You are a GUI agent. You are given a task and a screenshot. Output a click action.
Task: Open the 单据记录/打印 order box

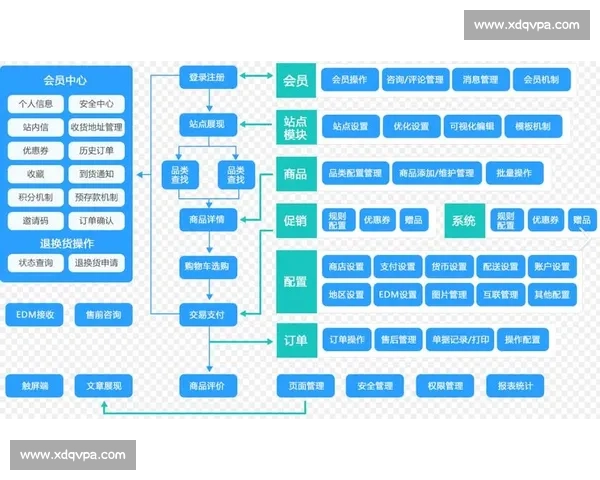point(458,340)
